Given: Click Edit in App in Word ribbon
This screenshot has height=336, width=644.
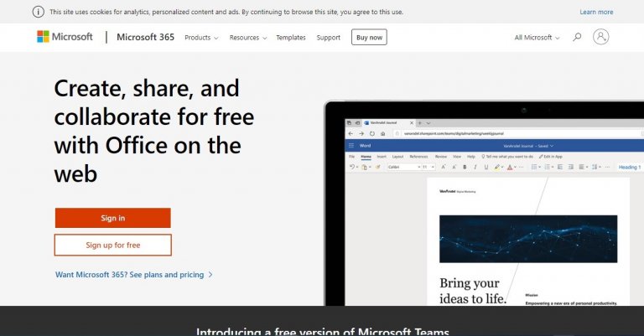Looking at the screenshot, I should [x=551, y=157].
